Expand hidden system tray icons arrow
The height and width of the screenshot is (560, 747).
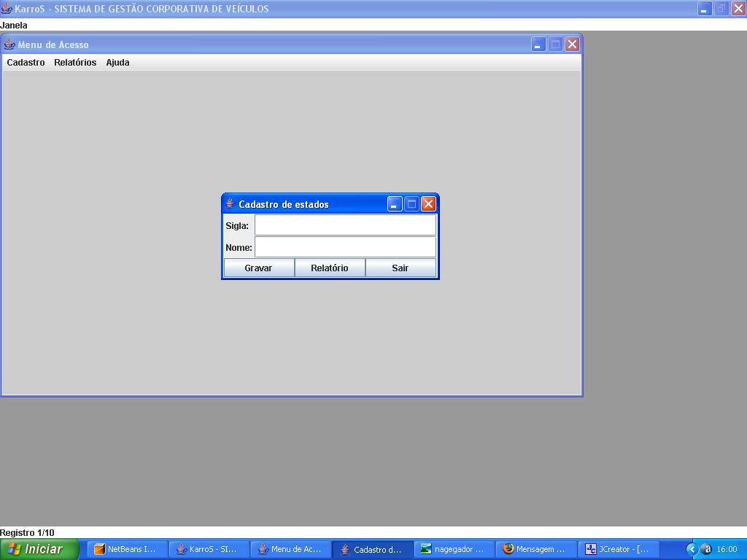point(692,549)
